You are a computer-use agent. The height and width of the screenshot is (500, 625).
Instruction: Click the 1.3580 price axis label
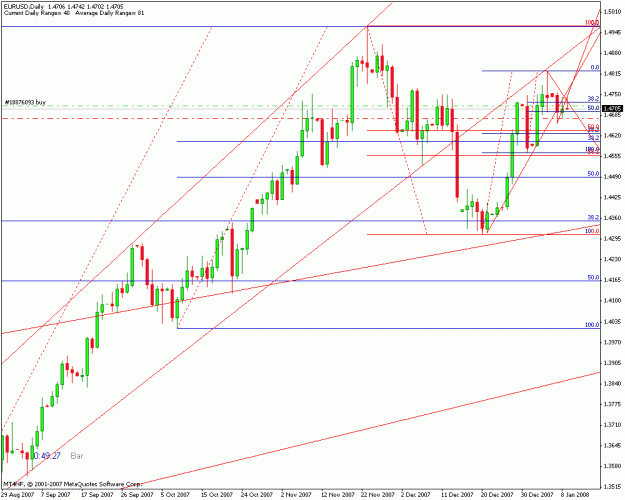point(612,466)
